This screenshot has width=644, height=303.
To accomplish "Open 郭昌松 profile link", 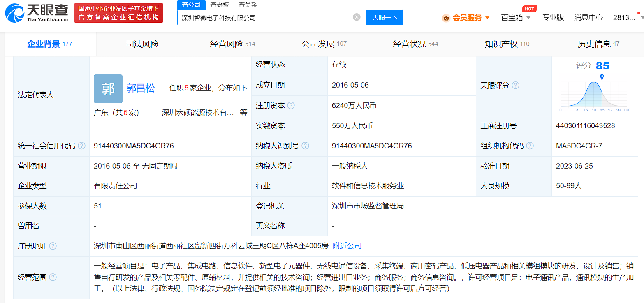I will click(x=141, y=88).
